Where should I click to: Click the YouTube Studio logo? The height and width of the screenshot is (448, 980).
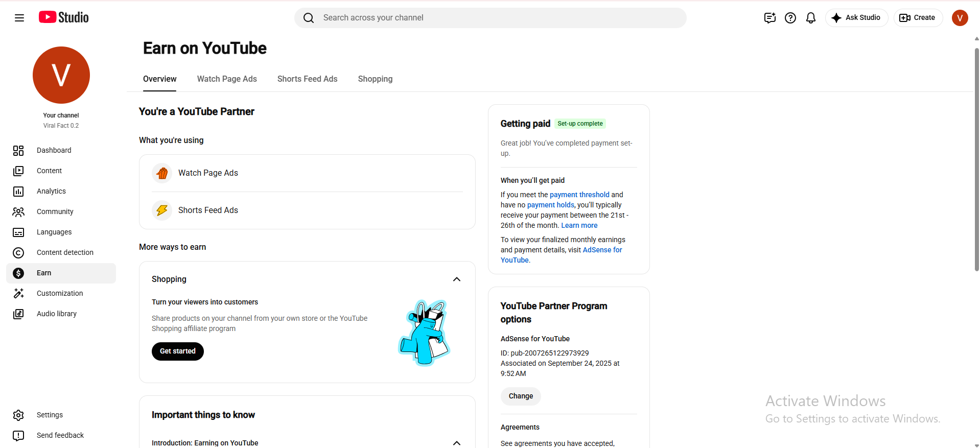64,17
